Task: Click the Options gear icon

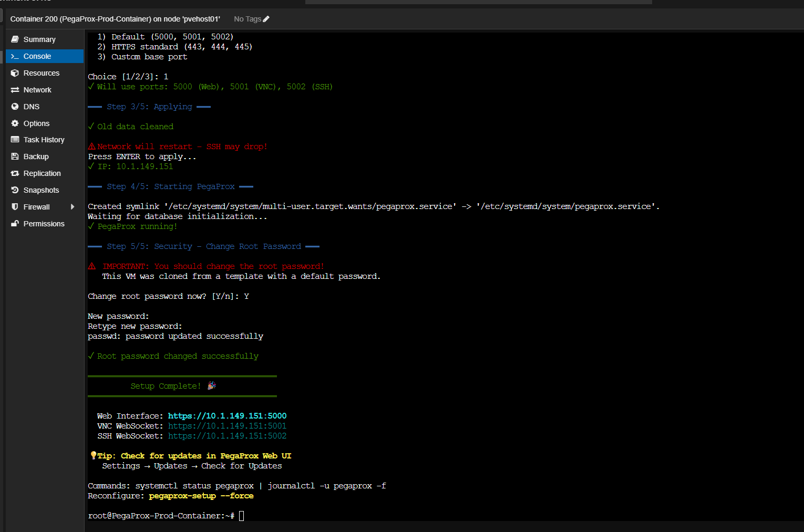Action: [15, 123]
